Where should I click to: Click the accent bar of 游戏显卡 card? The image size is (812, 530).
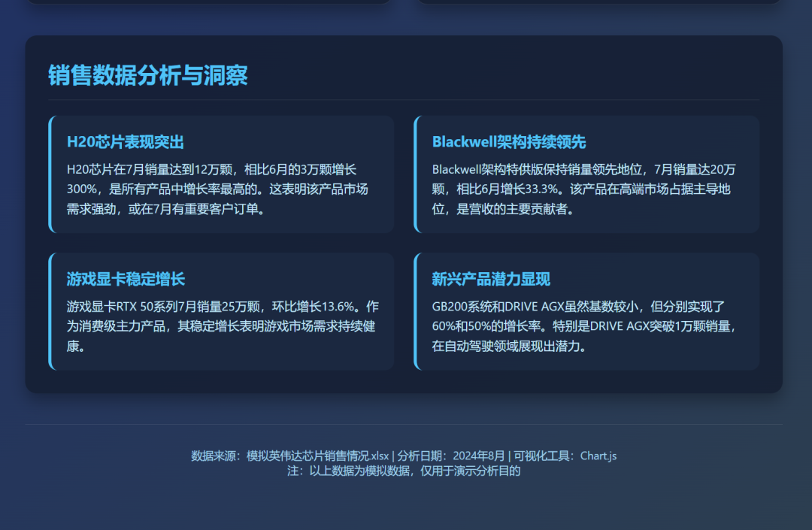50,313
